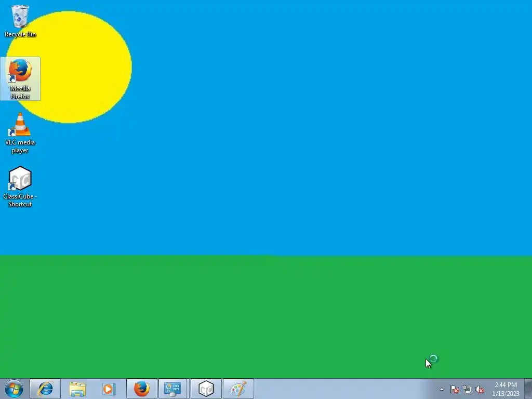The height and width of the screenshot is (399, 532).
Task: Open the clock showing 2:44 PM
Action: [x=506, y=389]
